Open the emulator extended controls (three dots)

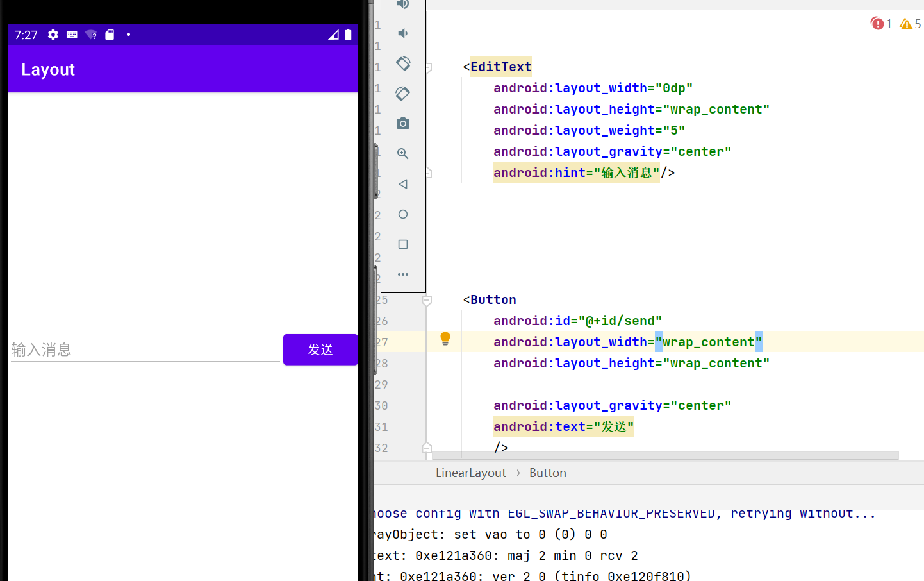pos(403,274)
